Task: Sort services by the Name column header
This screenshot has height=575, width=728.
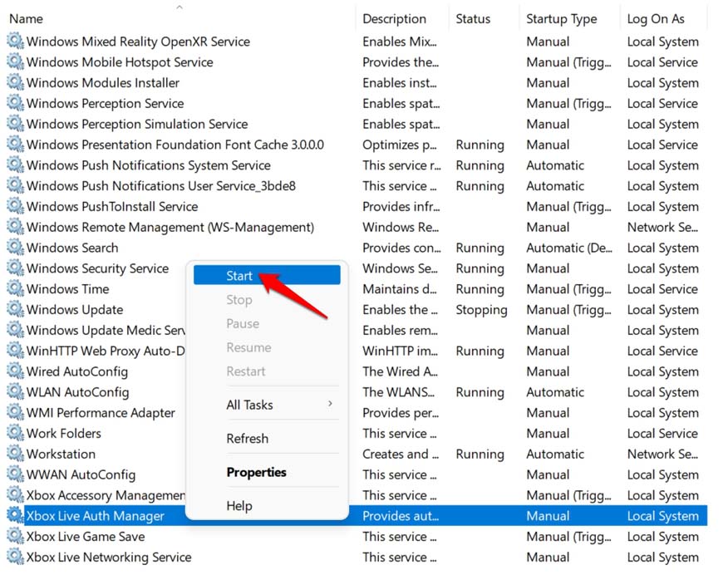Action: (26, 18)
